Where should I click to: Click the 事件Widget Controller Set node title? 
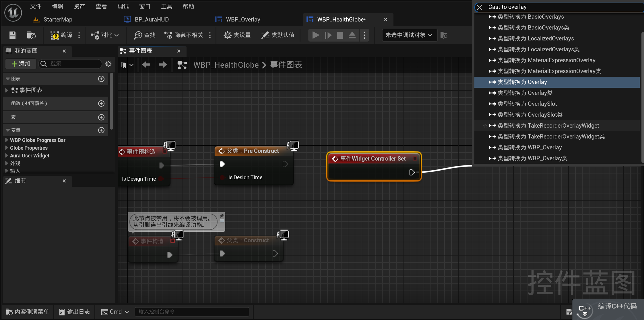click(x=373, y=159)
